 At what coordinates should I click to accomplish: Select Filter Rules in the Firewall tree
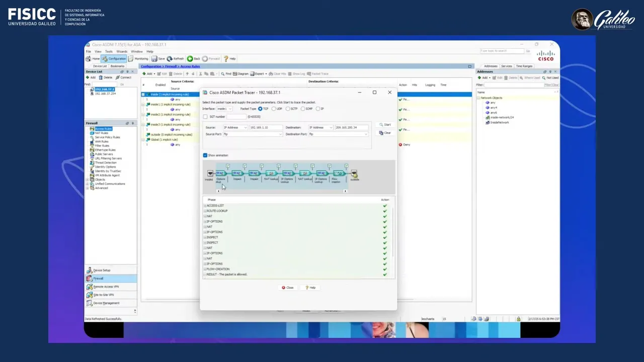[102, 146]
